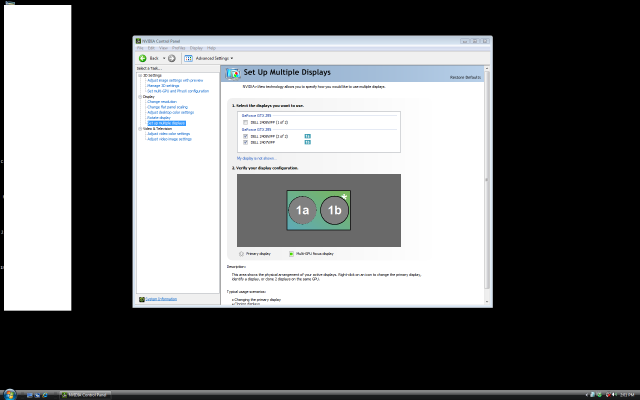Click the green Back arrow icon
The height and width of the screenshot is (400, 640).
pyautogui.click(x=142, y=58)
